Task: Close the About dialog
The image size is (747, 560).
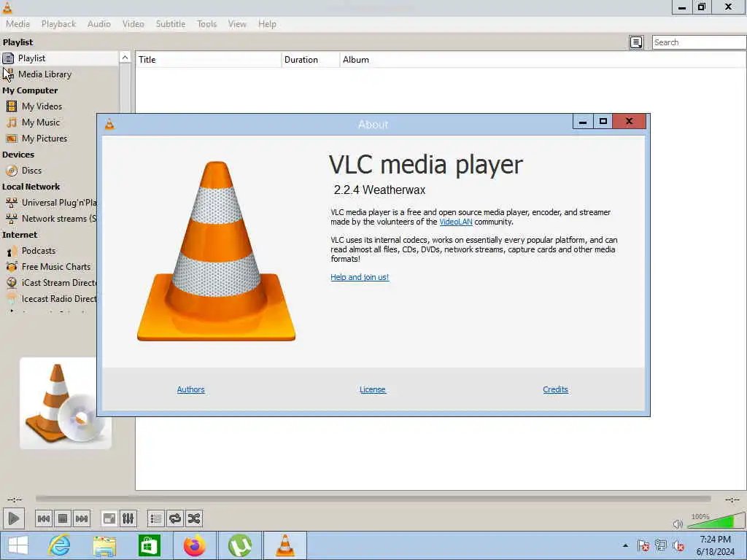Action: (x=630, y=122)
